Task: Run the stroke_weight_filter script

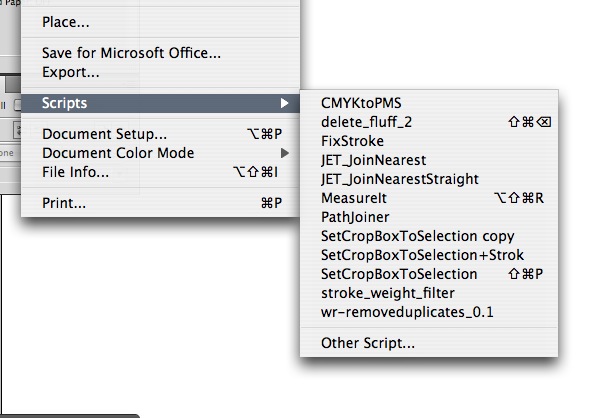Action: [x=429, y=293]
